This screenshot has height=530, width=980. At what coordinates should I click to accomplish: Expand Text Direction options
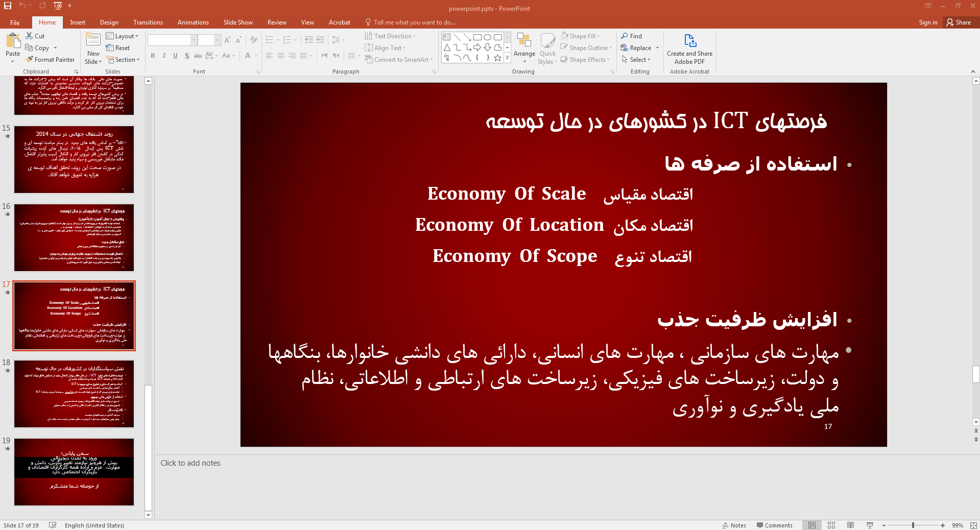coord(390,36)
